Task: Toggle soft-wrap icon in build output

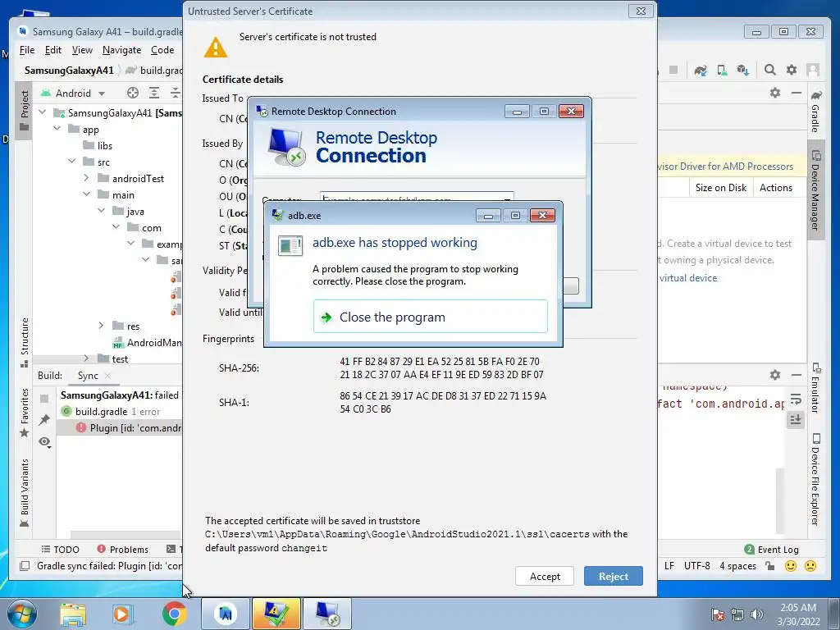Action: tap(796, 399)
